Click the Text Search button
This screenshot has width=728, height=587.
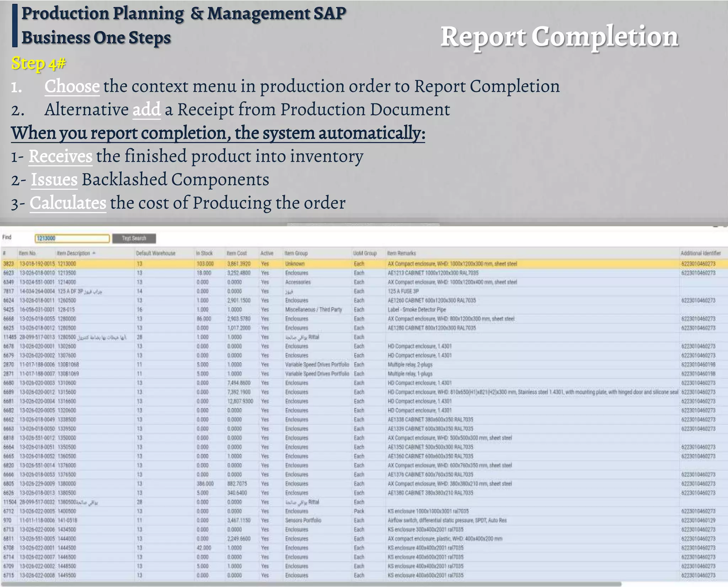(134, 238)
